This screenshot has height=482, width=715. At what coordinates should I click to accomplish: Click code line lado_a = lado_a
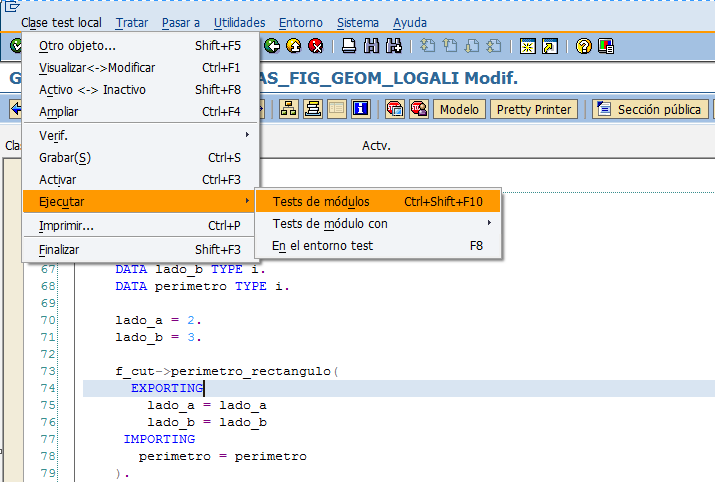coord(207,405)
